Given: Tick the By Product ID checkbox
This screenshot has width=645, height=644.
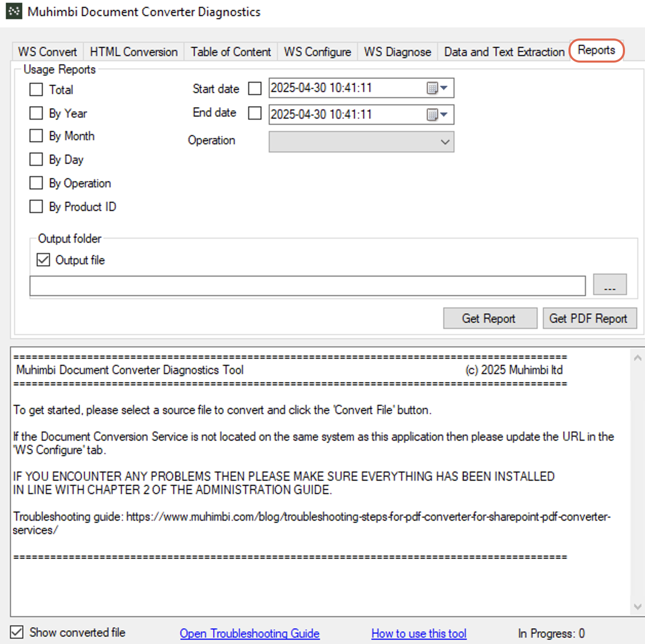Looking at the screenshot, I should point(36,207).
